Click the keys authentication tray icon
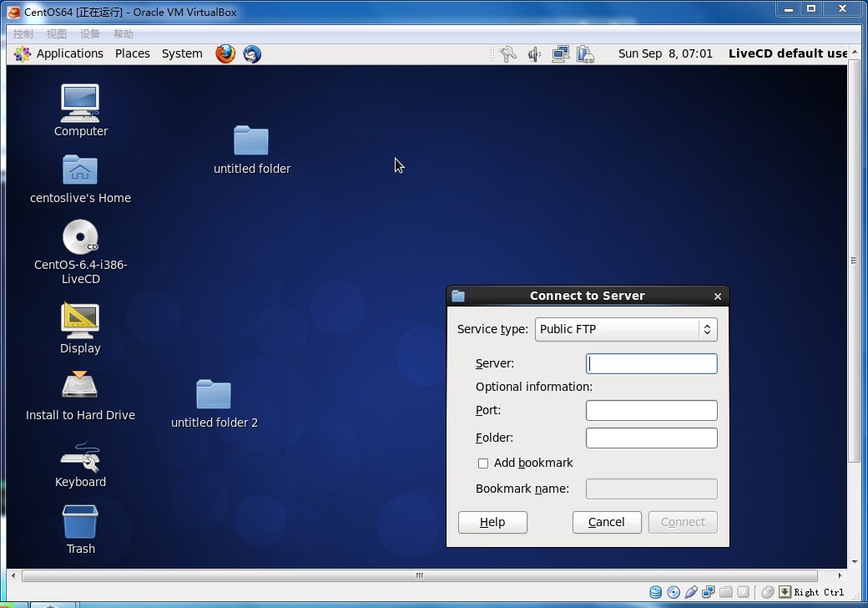Viewport: 868px width, 608px height. (x=507, y=53)
